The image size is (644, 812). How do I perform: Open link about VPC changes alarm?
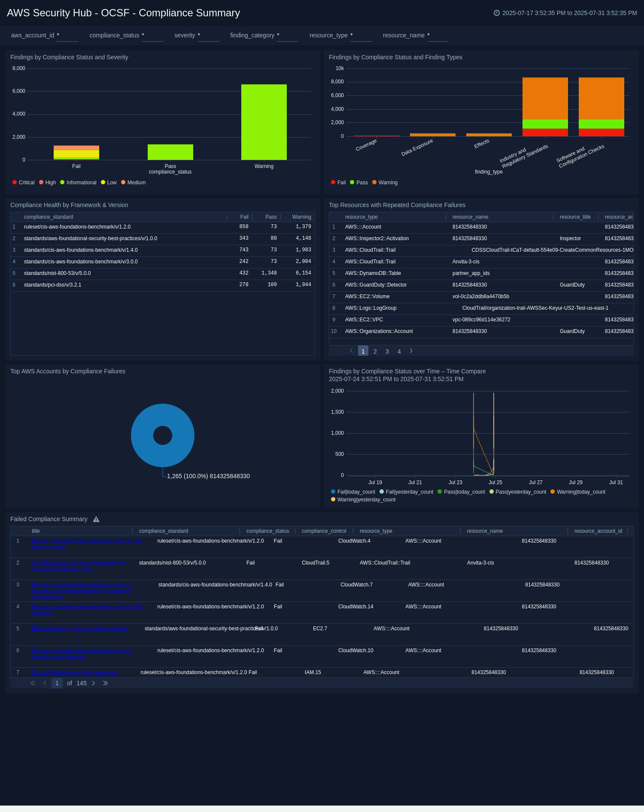(x=88, y=610)
